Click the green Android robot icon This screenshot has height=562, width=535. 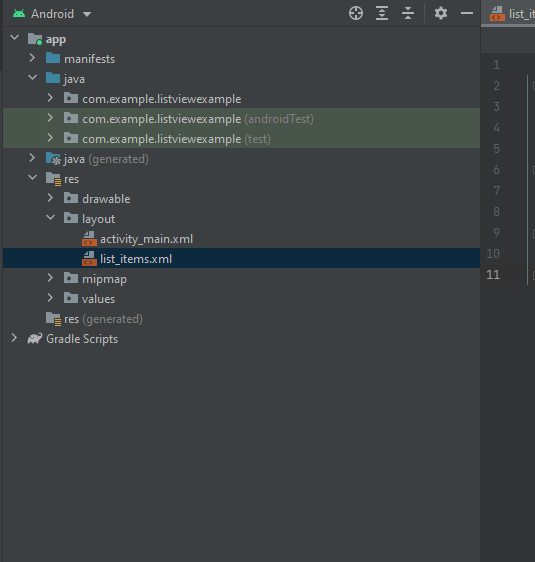click(19, 14)
